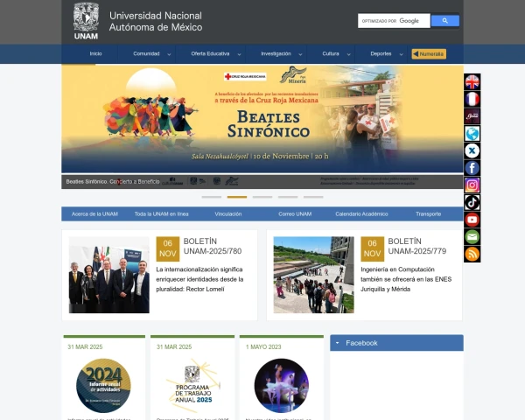Select the fifth carousel slide indicator

point(313,197)
